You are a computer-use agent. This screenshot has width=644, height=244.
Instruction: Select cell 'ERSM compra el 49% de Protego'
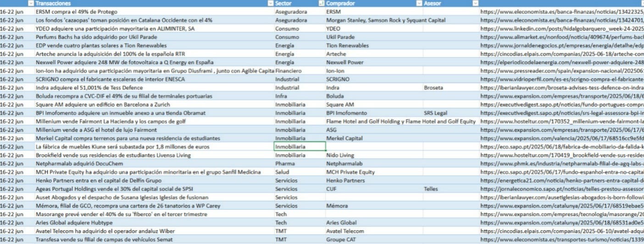(x=154, y=11)
